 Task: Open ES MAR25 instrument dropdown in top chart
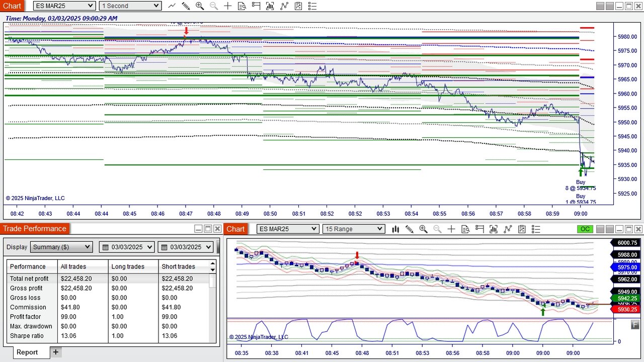pyautogui.click(x=64, y=6)
